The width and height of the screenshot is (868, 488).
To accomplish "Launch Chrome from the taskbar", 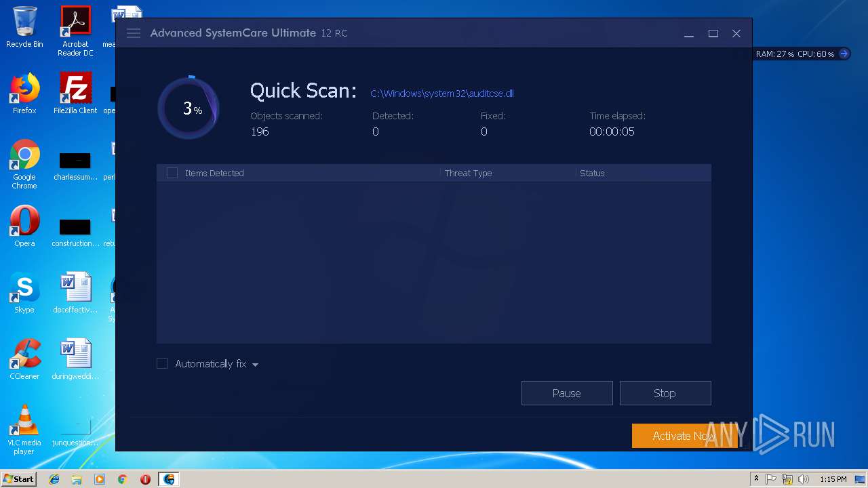I will click(122, 479).
